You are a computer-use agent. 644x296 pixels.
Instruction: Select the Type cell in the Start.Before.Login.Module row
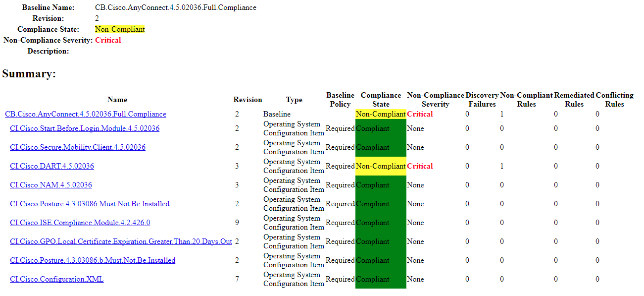pos(294,128)
